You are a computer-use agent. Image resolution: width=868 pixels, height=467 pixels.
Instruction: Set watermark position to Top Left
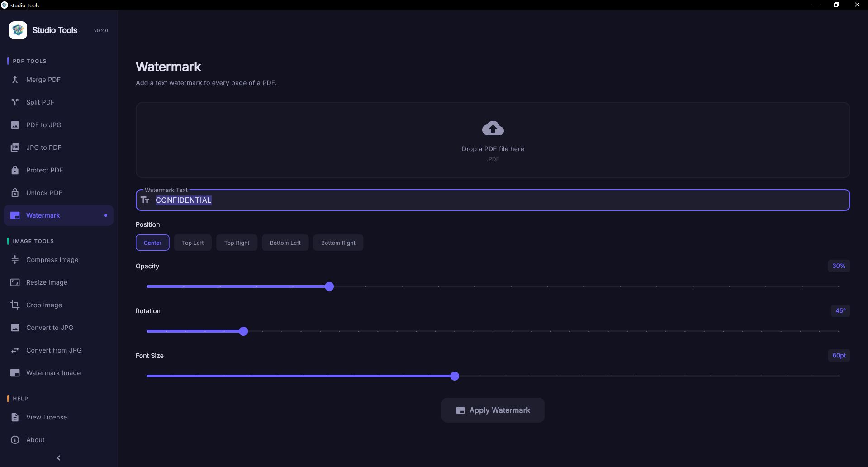pos(193,243)
